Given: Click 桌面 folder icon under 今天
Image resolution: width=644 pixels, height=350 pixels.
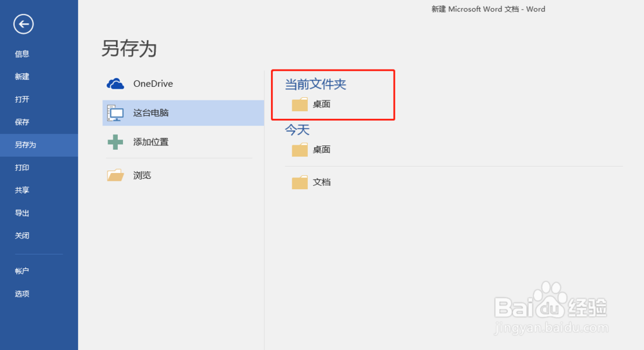Looking at the screenshot, I should point(300,150).
